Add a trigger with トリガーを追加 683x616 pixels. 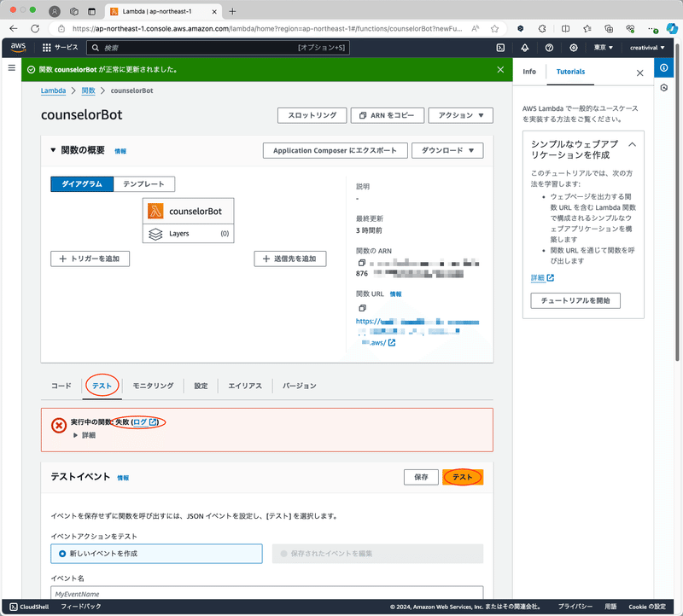(90, 259)
